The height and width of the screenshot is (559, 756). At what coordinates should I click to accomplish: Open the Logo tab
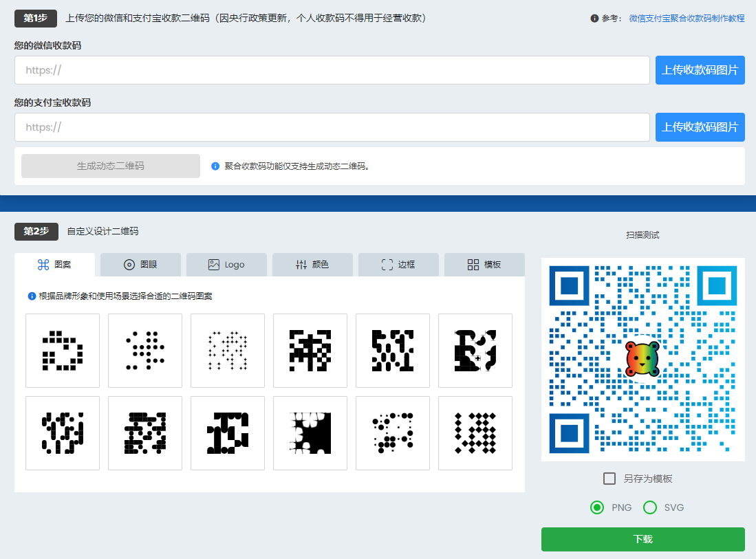226,265
